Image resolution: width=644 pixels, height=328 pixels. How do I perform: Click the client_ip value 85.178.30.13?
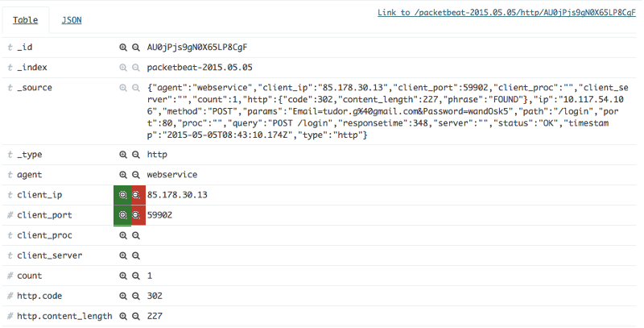point(177,195)
